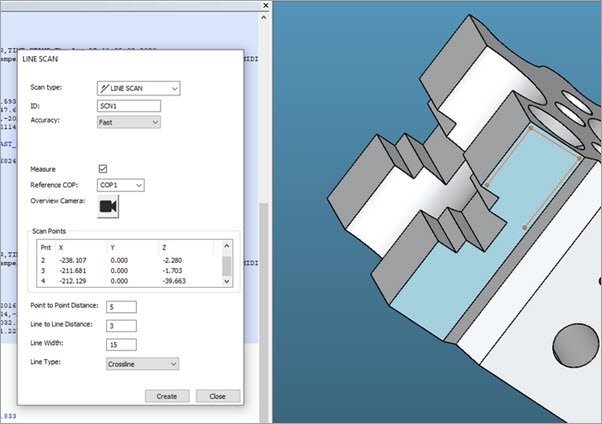Click scroll-down arrow of Scan Points list

(x=227, y=283)
